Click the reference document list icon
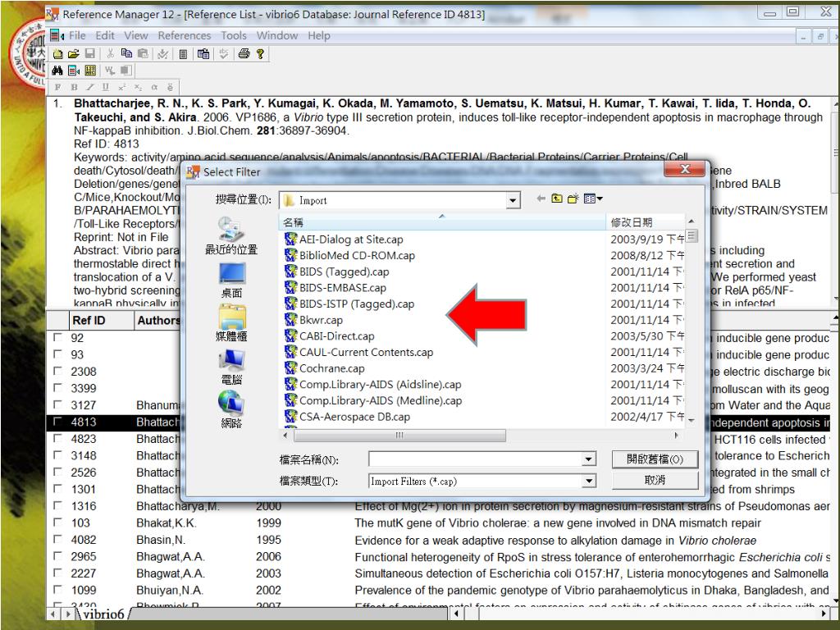 tap(183, 53)
